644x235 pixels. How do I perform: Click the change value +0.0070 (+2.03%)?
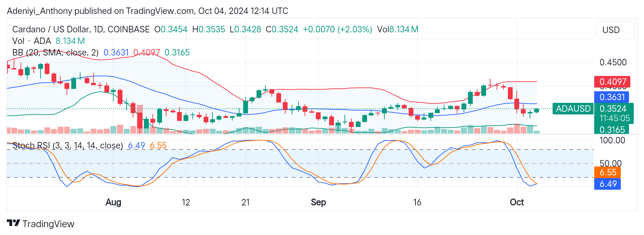coord(337,29)
